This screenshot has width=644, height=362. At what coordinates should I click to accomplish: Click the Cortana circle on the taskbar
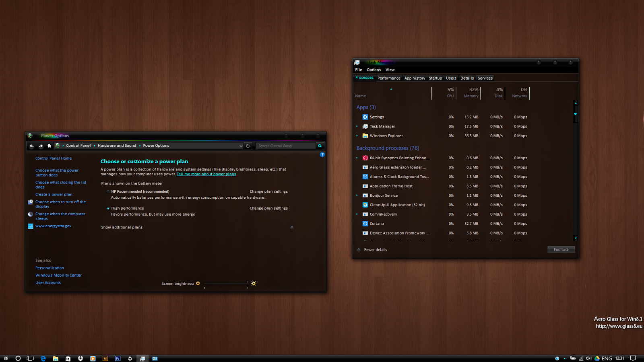point(18,358)
